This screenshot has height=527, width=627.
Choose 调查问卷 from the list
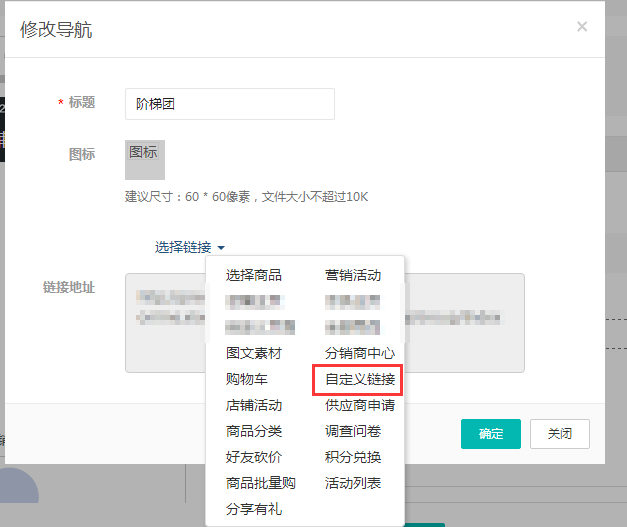point(353,431)
